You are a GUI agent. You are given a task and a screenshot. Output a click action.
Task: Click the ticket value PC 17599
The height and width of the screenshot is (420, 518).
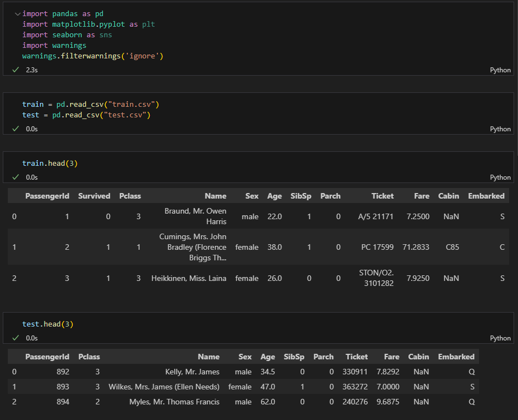[377, 247]
